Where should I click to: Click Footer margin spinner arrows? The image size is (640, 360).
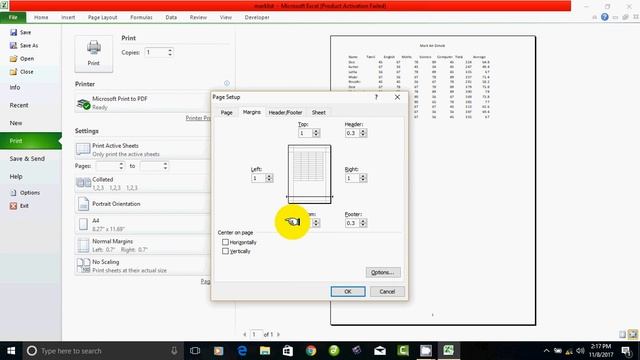point(363,223)
